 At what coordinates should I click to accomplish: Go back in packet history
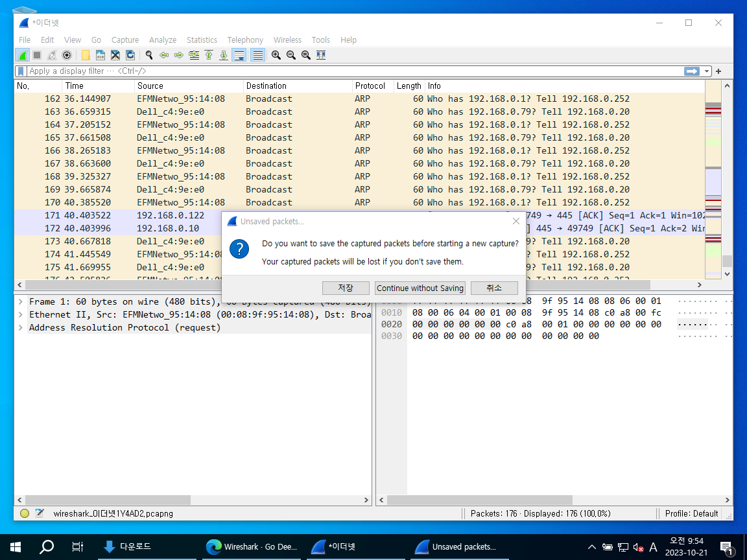pyautogui.click(x=164, y=55)
